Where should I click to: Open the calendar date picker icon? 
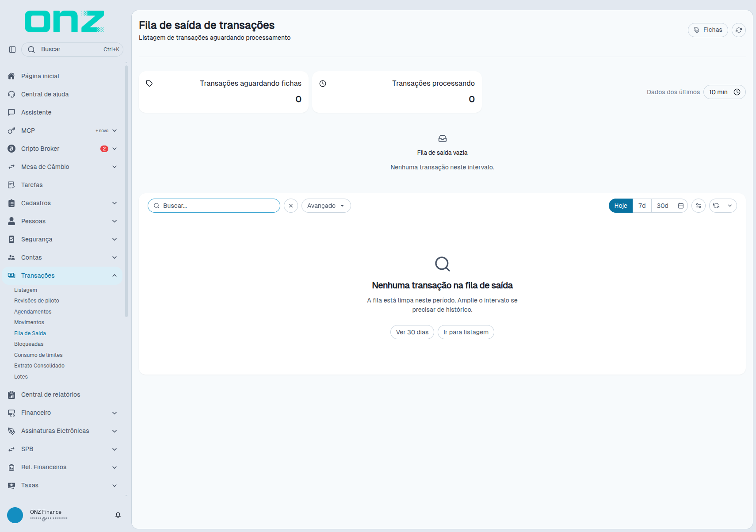coord(681,206)
